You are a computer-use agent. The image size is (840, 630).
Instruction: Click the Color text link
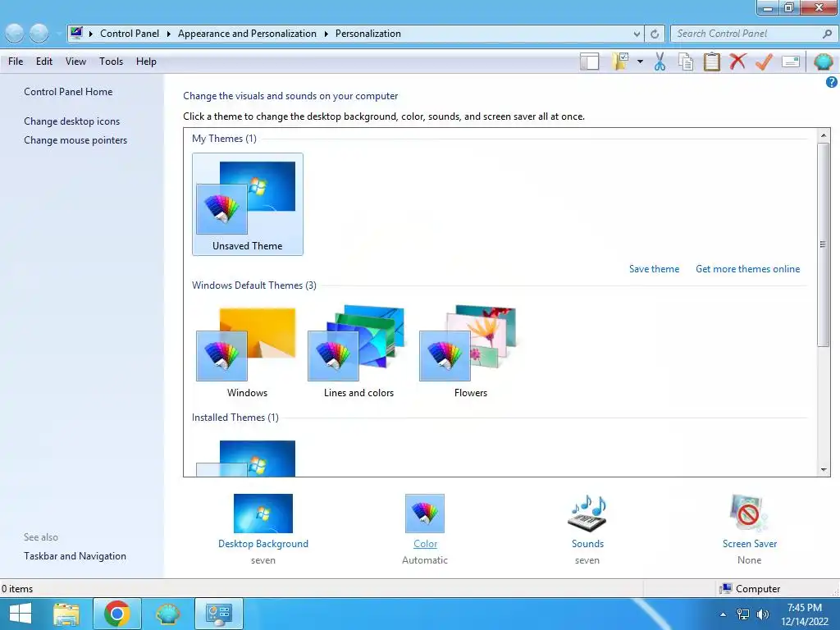(x=426, y=543)
